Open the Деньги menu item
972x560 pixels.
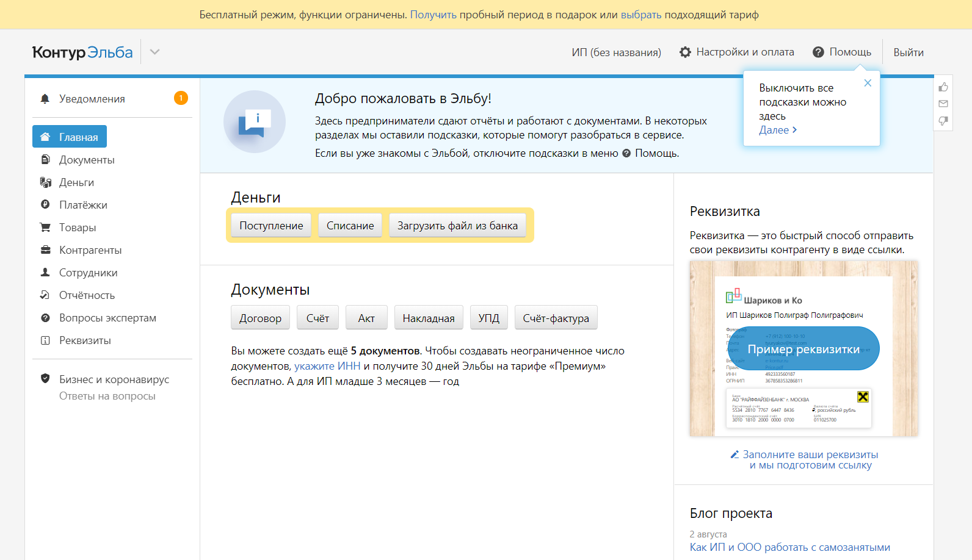tap(76, 182)
